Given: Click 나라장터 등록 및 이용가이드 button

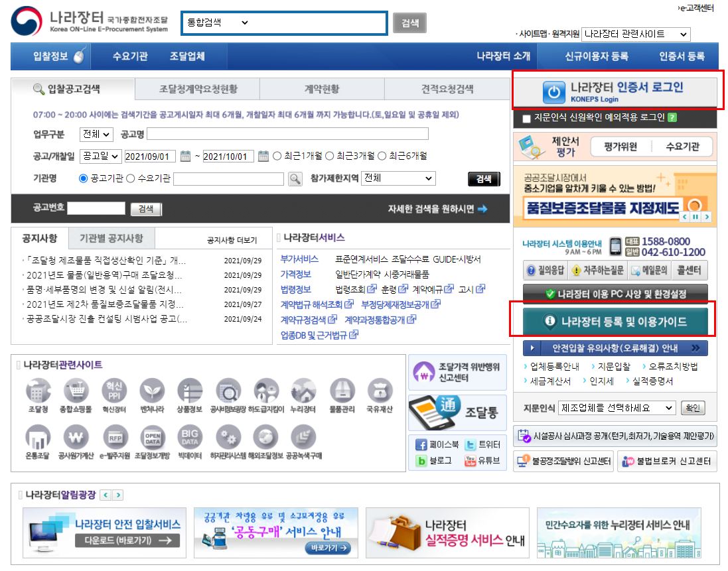Looking at the screenshot, I should (615, 322).
